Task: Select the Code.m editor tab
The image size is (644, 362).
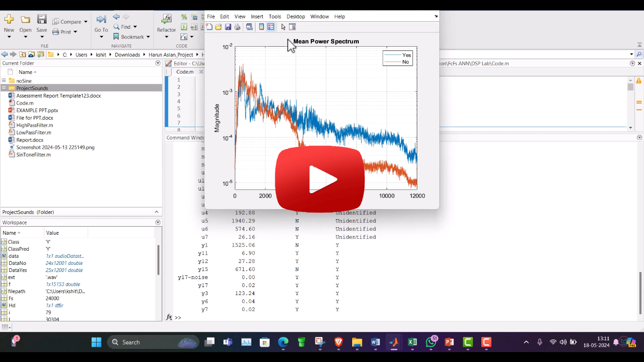Action: click(185, 72)
